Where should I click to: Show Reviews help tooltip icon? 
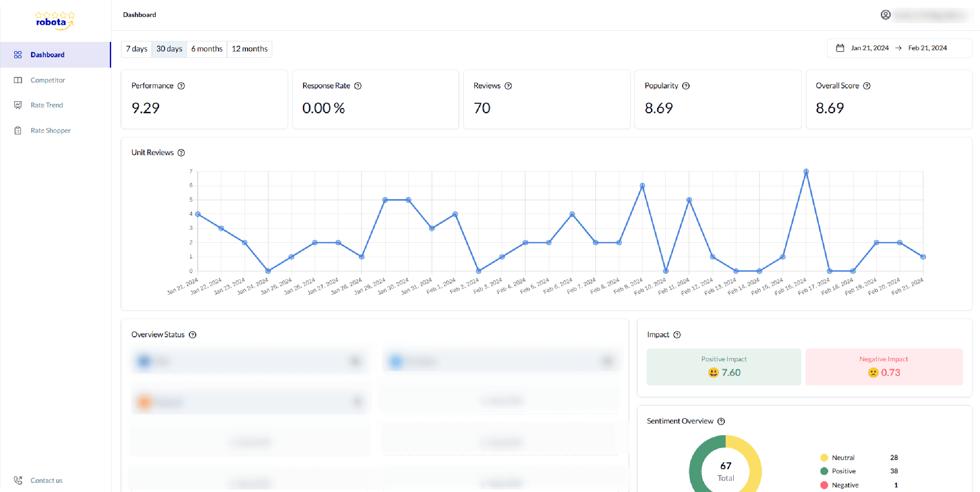click(x=508, y=86)
